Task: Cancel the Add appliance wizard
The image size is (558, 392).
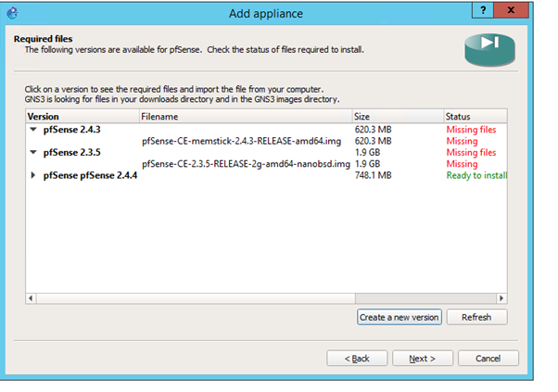Action: (x=488, y=359)
